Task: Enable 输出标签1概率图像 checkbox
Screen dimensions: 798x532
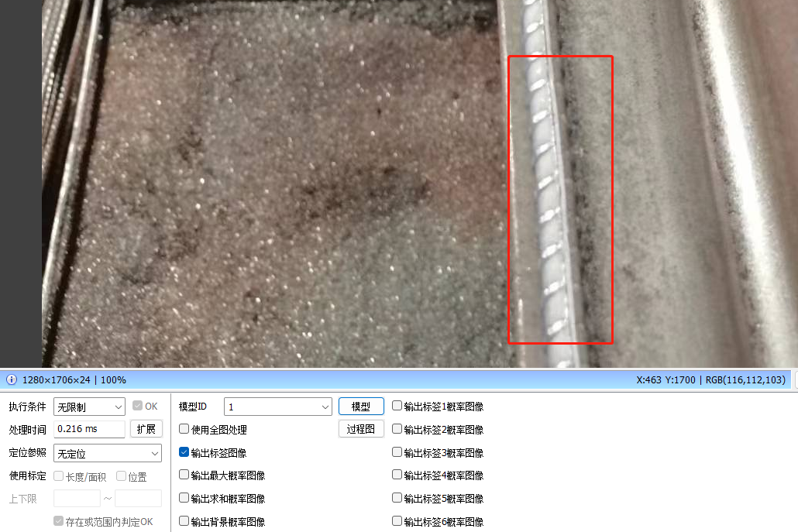Action: tap(397, 406)
